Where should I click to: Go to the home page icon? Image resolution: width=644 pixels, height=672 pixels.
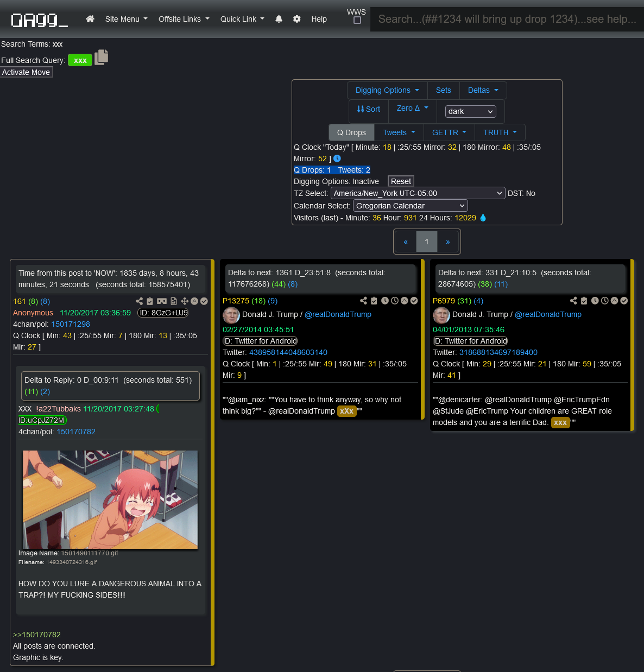pyautogui.click(x=90, y=19)
